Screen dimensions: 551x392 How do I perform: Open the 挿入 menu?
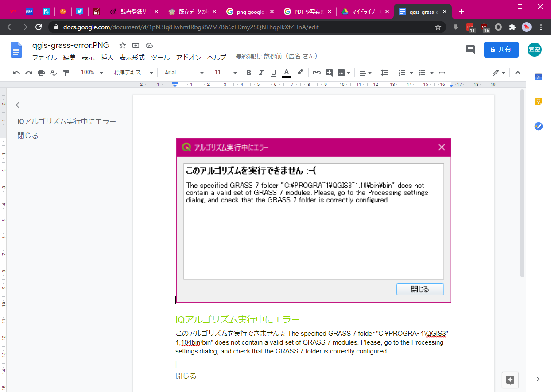coord(107,58)
